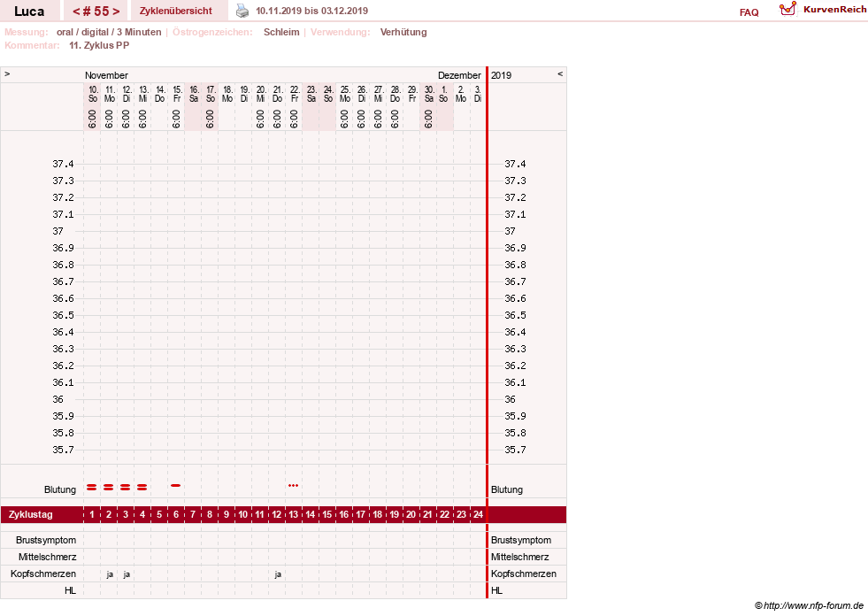Viewport: 868px width, 616px height.
Task: Click the printer icon
Action: [242, 11]
